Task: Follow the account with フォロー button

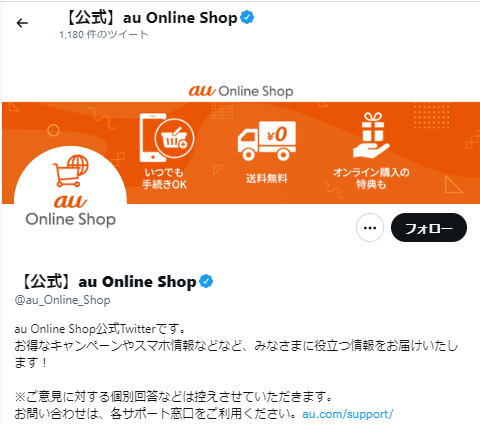Action: (429, 228)
